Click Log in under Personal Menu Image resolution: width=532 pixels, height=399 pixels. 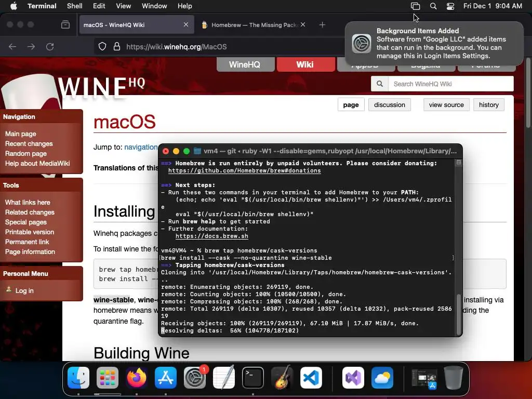[x=24, y=290]
